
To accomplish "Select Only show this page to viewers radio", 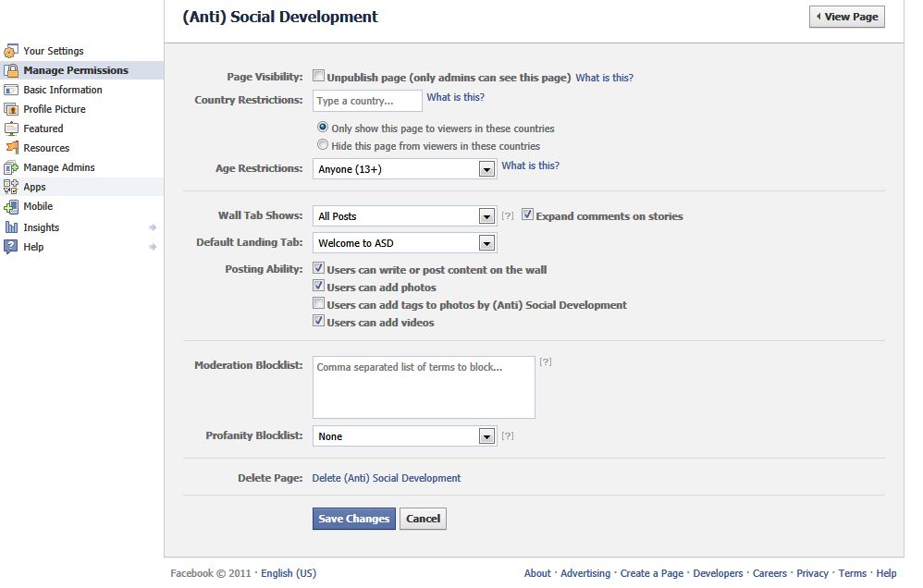I will click(x=323, y=127).
